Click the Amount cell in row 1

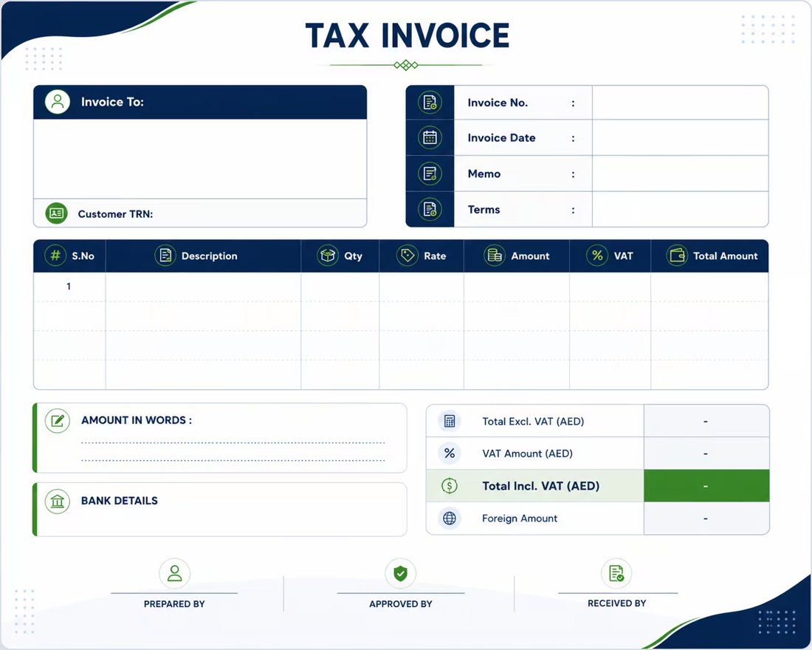click(x=517, y=287)
